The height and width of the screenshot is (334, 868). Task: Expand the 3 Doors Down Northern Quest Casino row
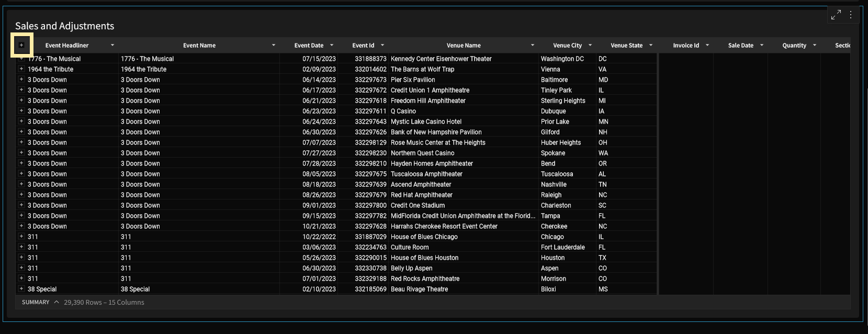(x=21, y=152)
